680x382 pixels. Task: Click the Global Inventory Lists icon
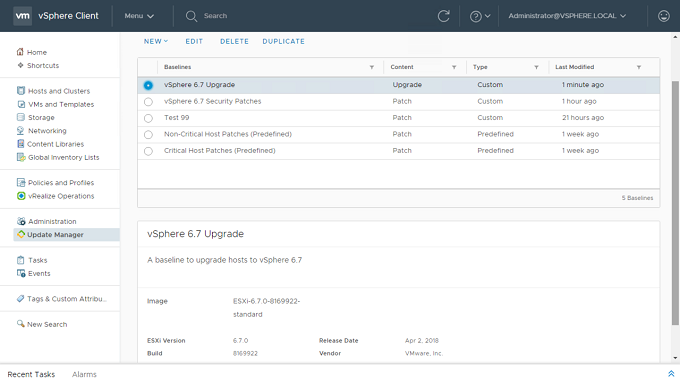pyautogui.click(x=21, y=157)
